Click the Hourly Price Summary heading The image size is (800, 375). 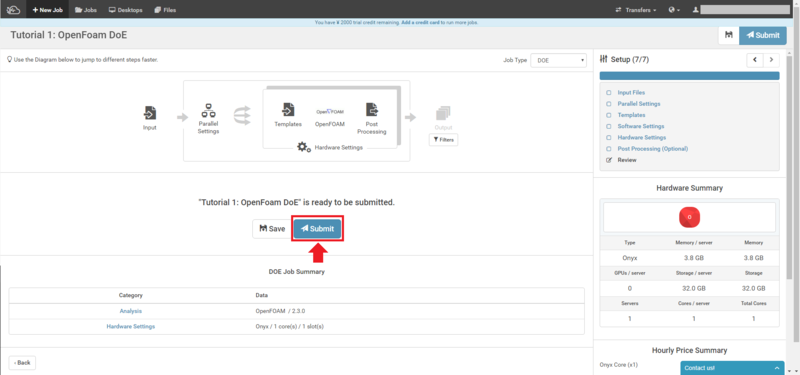[x=689, y=350]
